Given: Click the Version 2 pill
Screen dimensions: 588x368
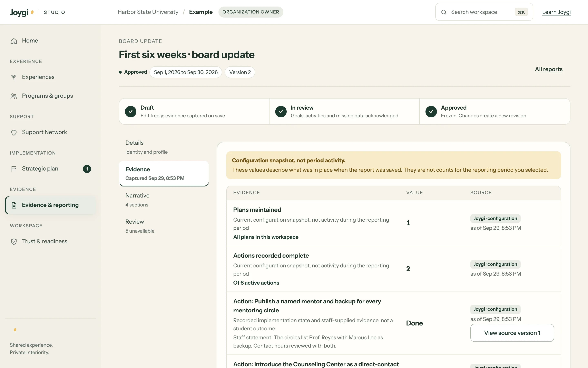Looking at the screenshot, I should [x=240, y=72].
